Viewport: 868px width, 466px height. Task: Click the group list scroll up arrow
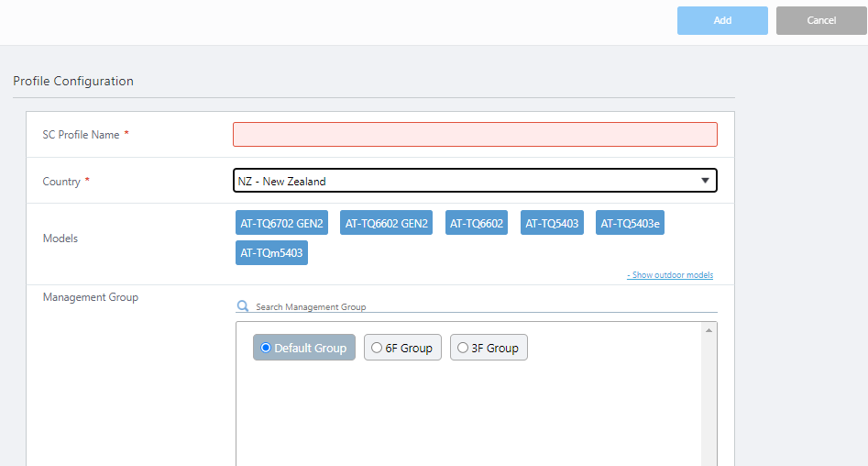coord(709,329)
